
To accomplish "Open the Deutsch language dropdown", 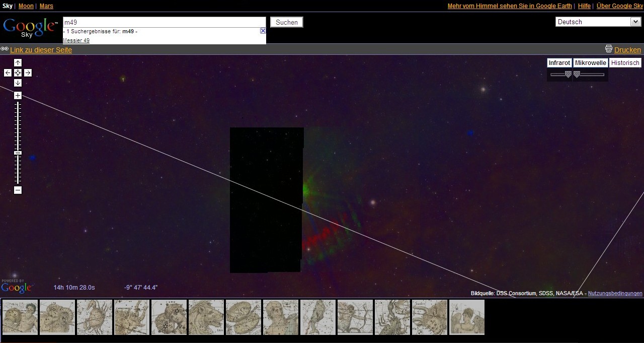I will tap(598, 22).
